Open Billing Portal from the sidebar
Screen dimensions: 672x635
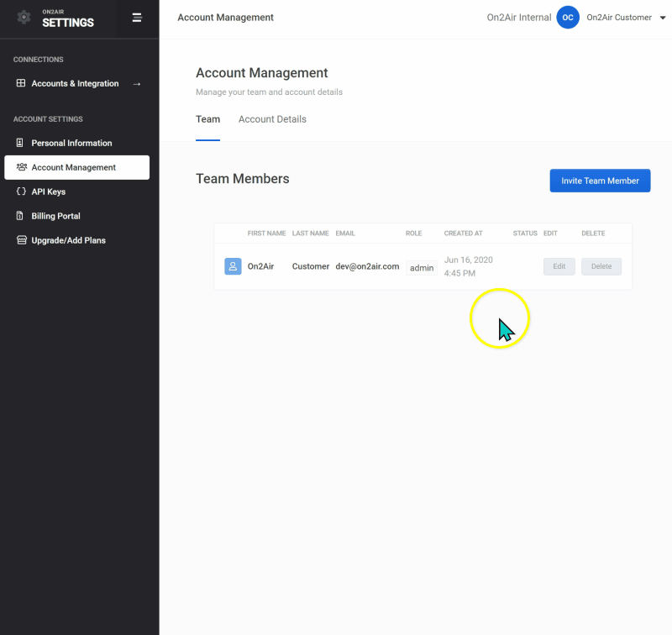[x=55, y=216]
